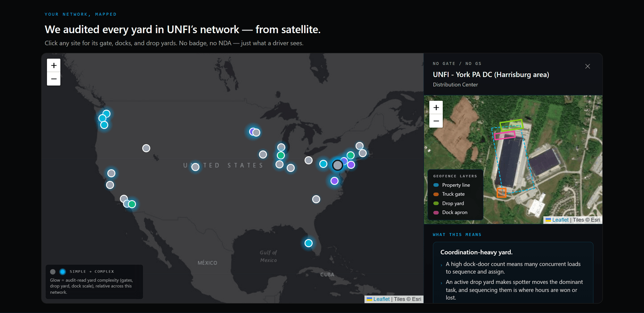Click the 'NO GATE / NO GS' tag
Image resolution: width=644 pixels, height=313 pixels.
click(457, 64)
